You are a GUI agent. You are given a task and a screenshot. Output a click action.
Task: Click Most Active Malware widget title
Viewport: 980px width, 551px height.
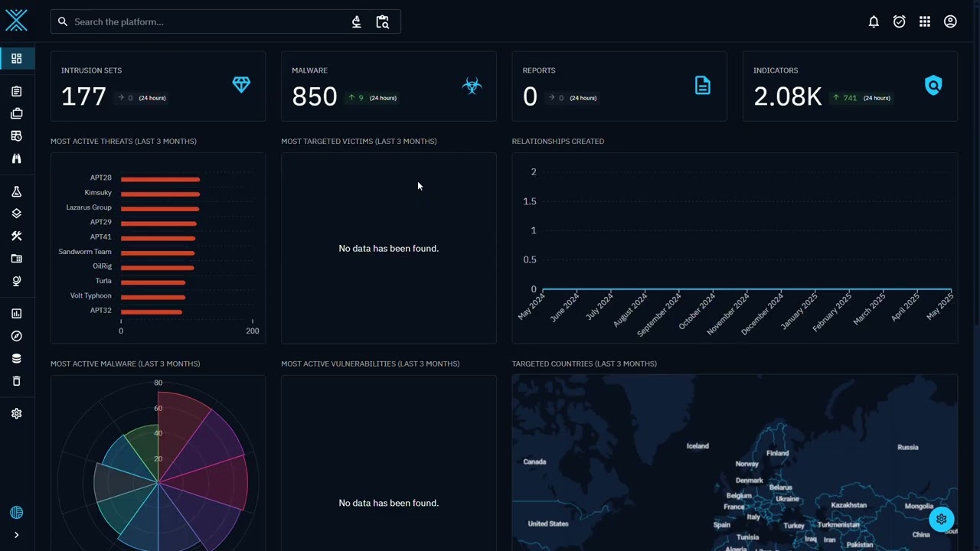(x=126, y=364)
